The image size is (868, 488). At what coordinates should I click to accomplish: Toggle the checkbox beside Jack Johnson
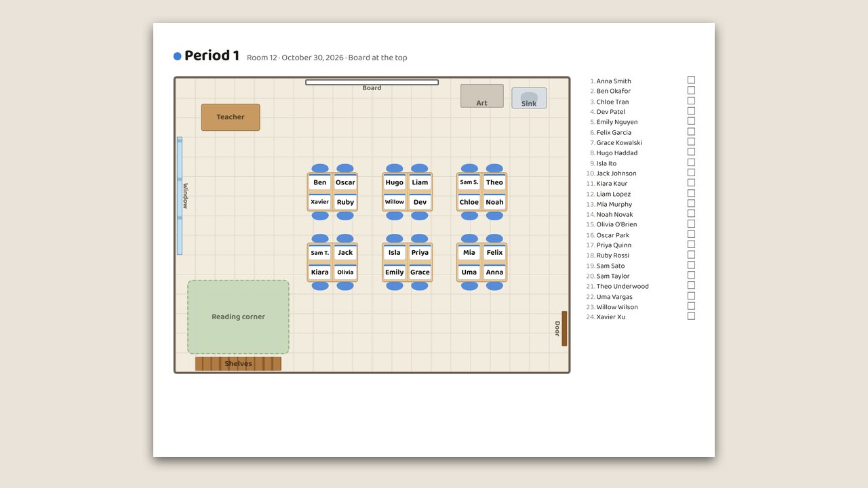pyautogui.click(x=691, y=172)
